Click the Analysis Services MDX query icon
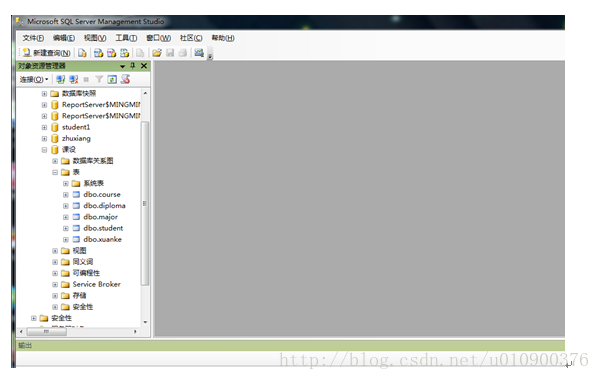Viewport: 600px width, 380px height. [x=98, y=53]
